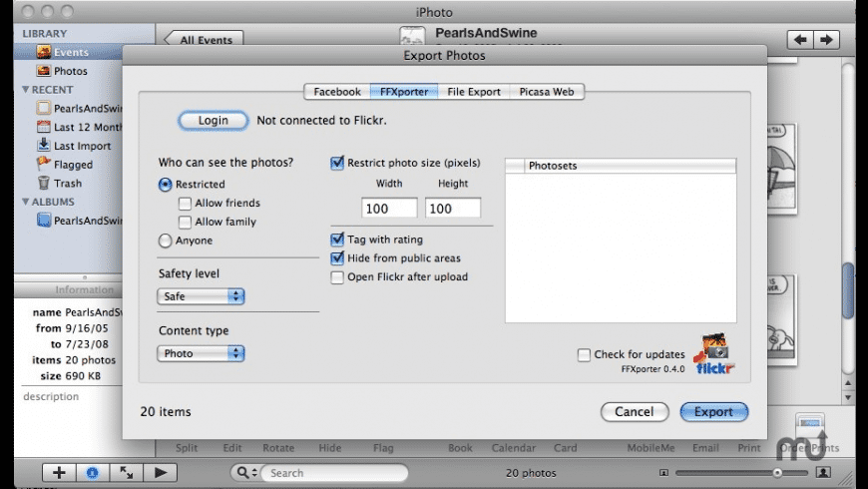Open the Safety level dropdown
Viewport: 868px width, 489px height.
click(201, 296)
